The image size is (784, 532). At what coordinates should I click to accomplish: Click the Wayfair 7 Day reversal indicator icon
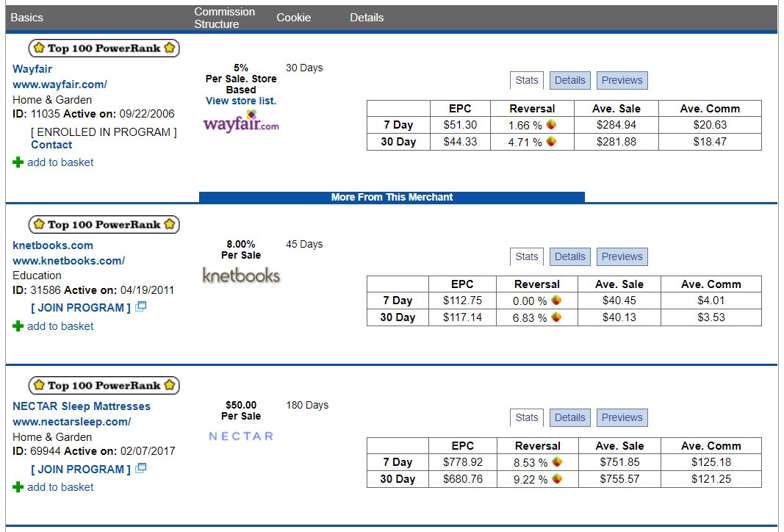click(x=551, y=125)
